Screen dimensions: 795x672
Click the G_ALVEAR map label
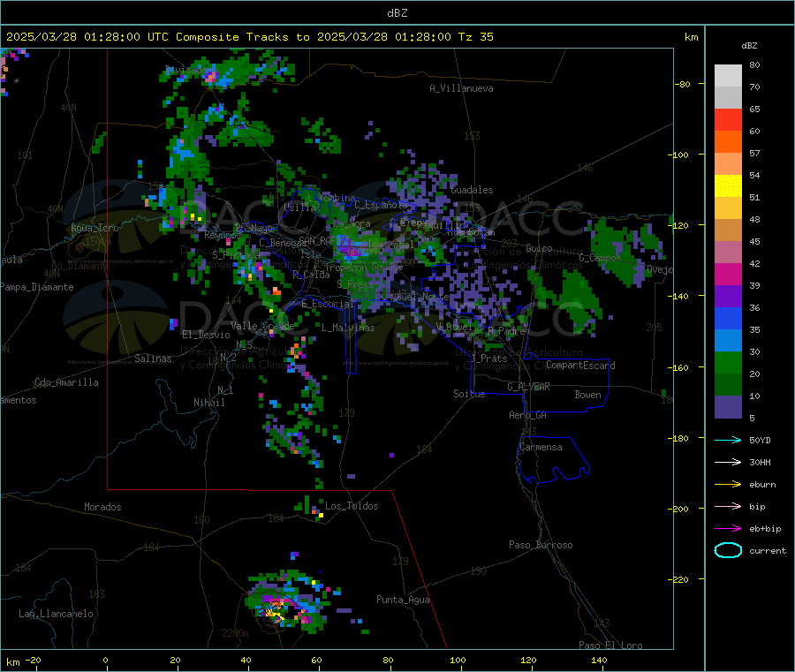[528, 387]
